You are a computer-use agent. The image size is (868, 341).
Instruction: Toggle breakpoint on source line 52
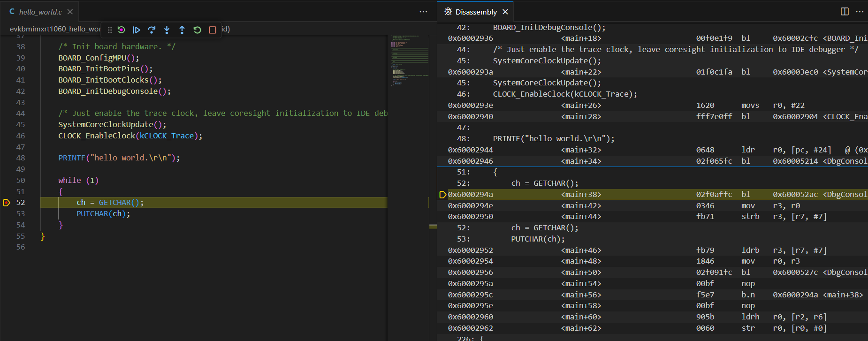point(7,203)
